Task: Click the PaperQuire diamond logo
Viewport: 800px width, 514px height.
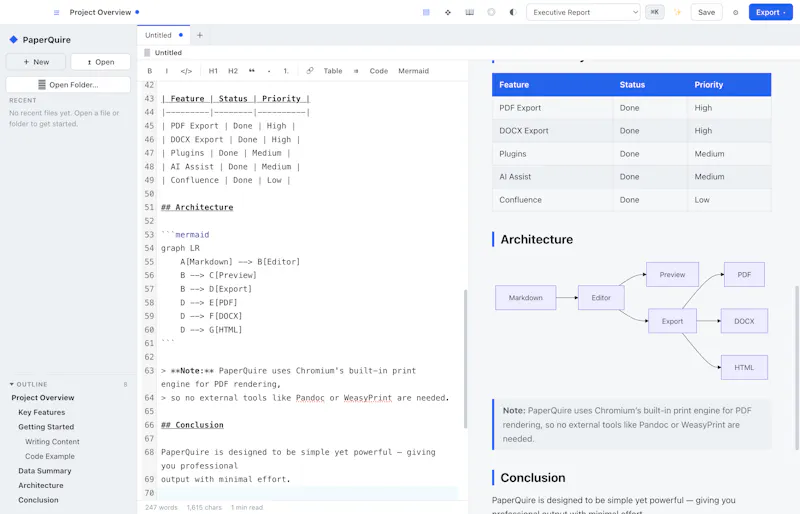Action: point(14,39)
